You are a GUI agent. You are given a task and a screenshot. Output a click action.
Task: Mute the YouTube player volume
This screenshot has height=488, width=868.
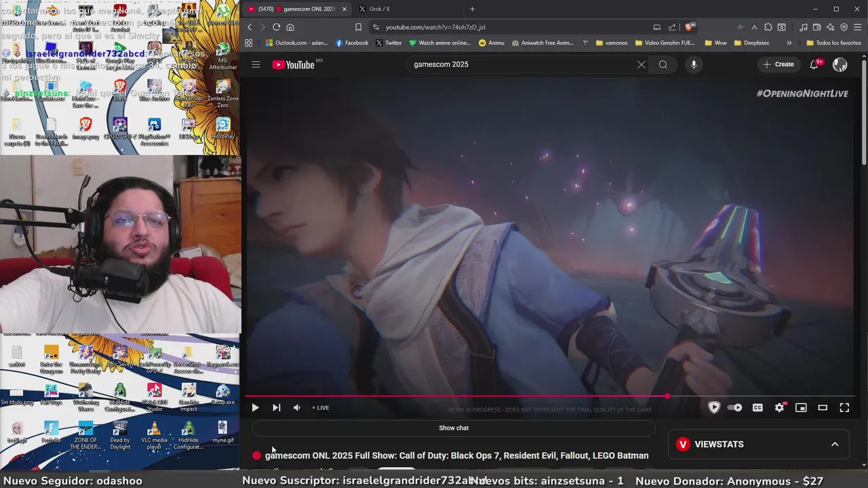(296, 407)
